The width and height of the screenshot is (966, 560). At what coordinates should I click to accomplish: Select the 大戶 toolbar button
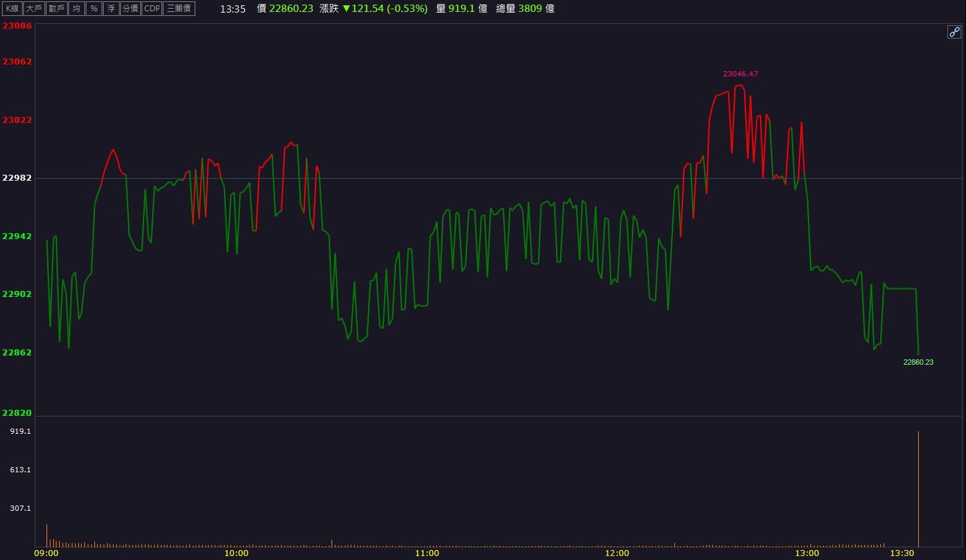pos(34,9)
